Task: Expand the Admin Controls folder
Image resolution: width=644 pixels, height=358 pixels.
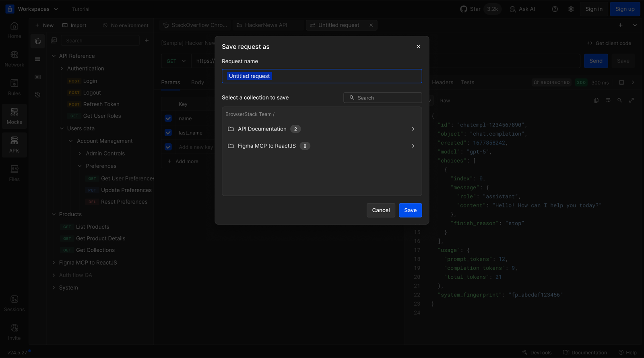Action: click(x=80, y=153)
